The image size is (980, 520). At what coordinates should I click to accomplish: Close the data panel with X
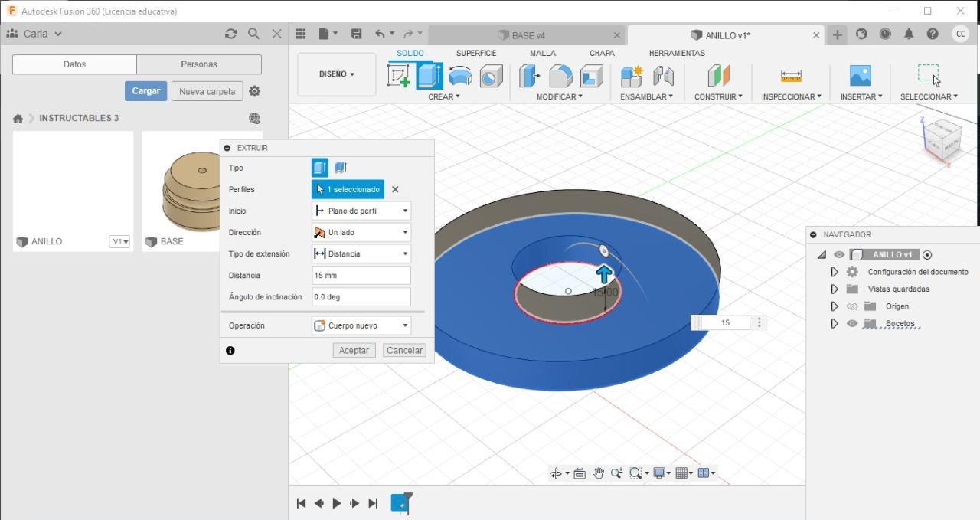coord(277,34)
